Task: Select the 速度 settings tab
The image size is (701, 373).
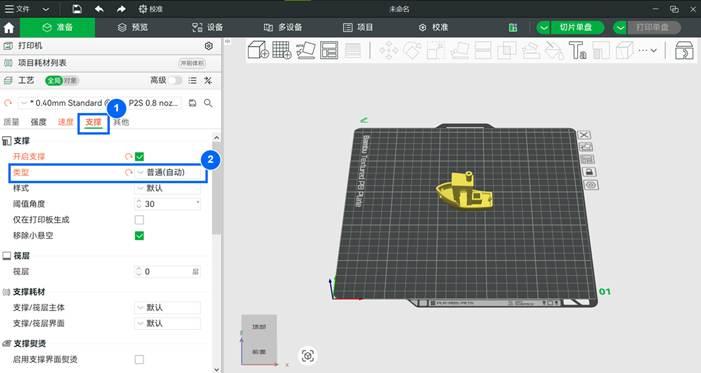Action: pyautogui.click(x=65, y=122)
